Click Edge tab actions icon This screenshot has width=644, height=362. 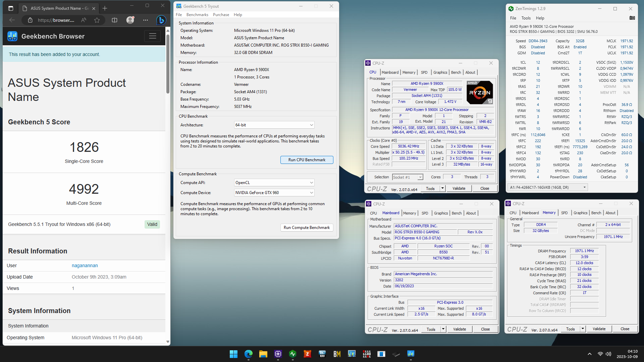[11, 8]
